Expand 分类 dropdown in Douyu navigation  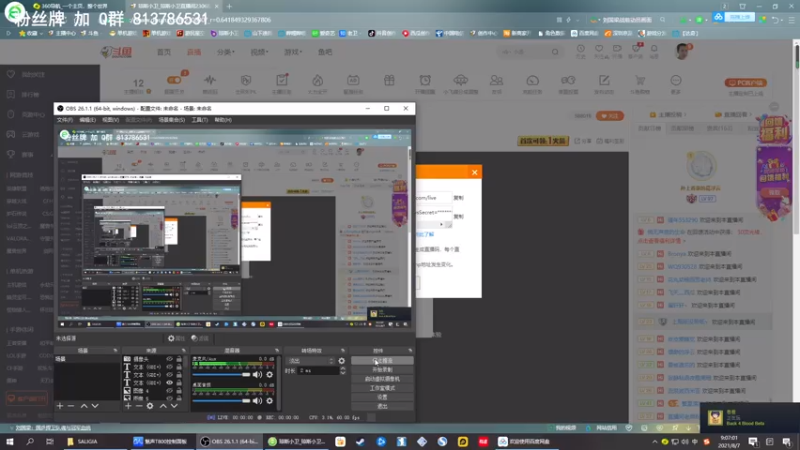225,52
